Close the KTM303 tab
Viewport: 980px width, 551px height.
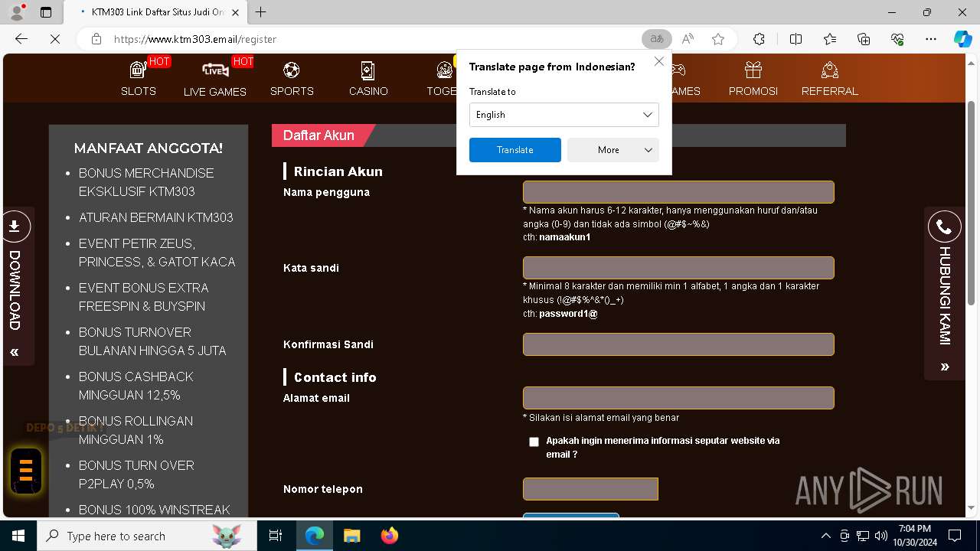pos(236,12)
